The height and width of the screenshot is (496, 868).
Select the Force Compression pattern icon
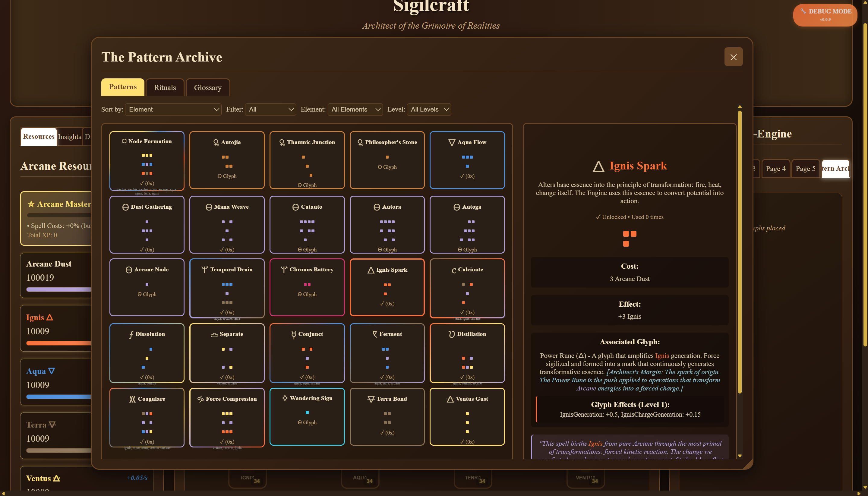click(x=200, y=399)
